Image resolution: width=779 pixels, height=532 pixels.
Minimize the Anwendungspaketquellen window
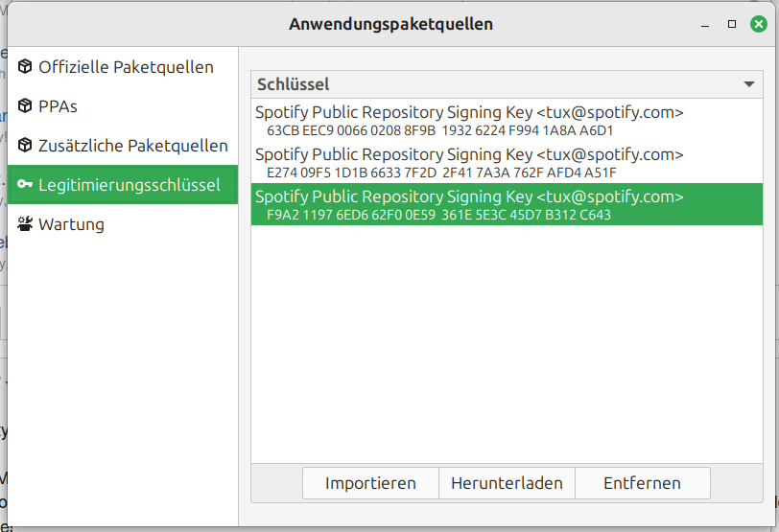(705, 24)
